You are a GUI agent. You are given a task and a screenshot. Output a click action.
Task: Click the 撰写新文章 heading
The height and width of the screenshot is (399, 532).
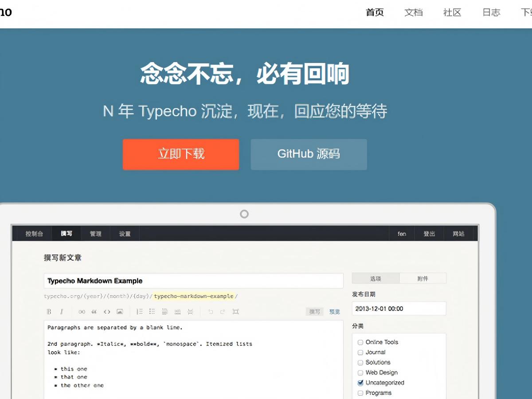pos(63,258)
